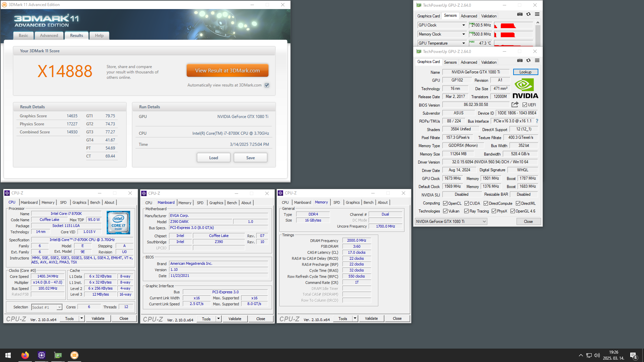Open the notification center icon
The height and width of the screenshot is (362, 644).
[x=634, y=356]
